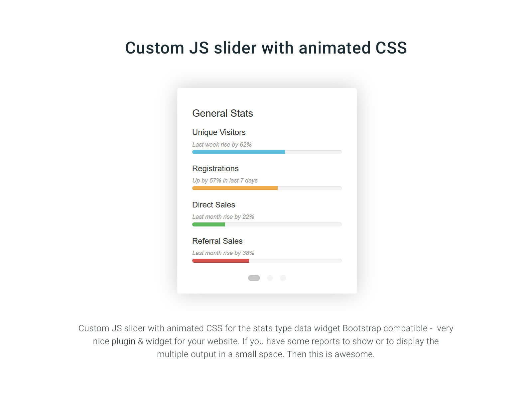Click the 'Last month rise by 22%' caption

point(223,217)
